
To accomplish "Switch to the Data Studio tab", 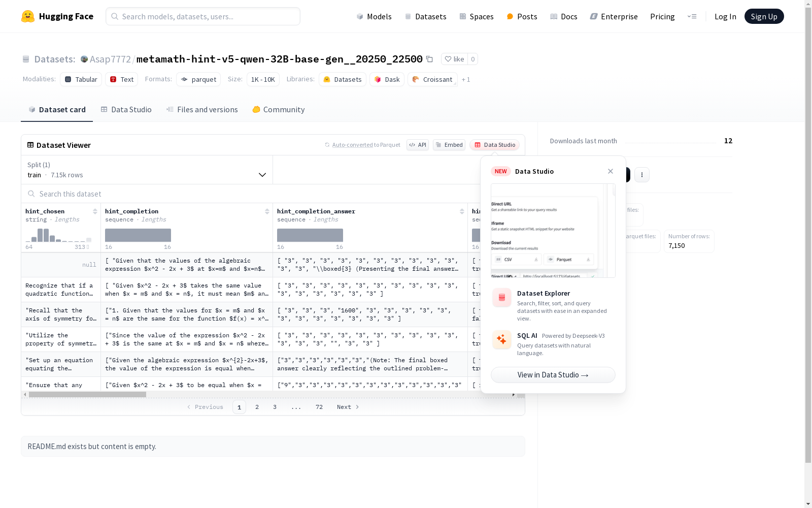I will click(126, 110).
